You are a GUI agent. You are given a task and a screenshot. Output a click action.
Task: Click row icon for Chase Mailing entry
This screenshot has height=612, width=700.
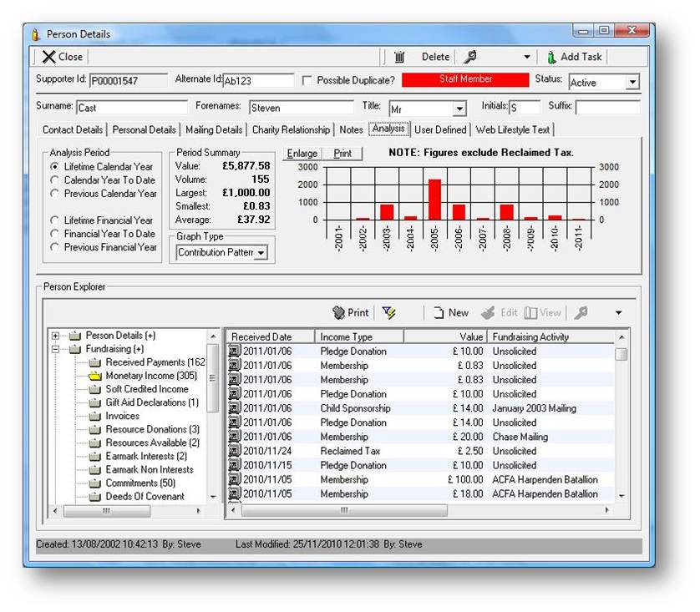(x=235, y=437)
